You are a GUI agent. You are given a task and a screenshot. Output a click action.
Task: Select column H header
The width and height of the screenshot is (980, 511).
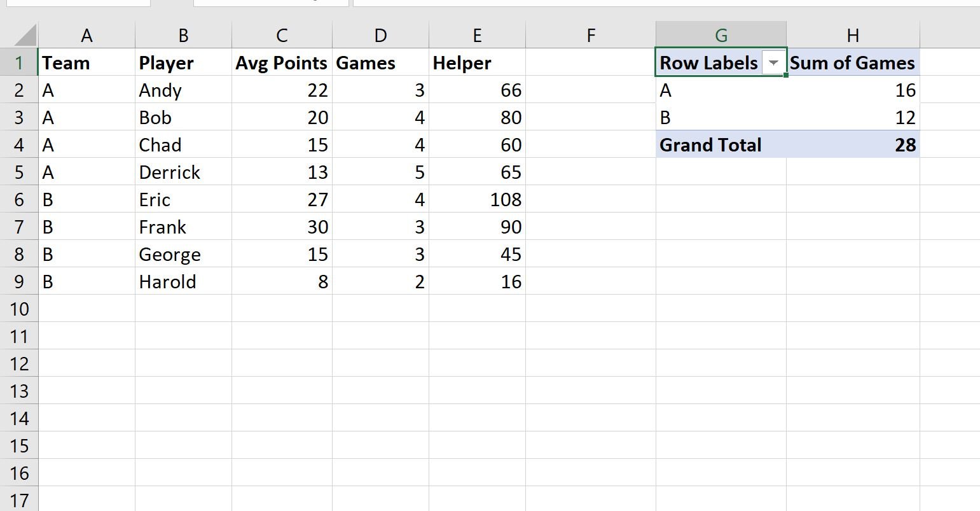(x=853, y=36)
